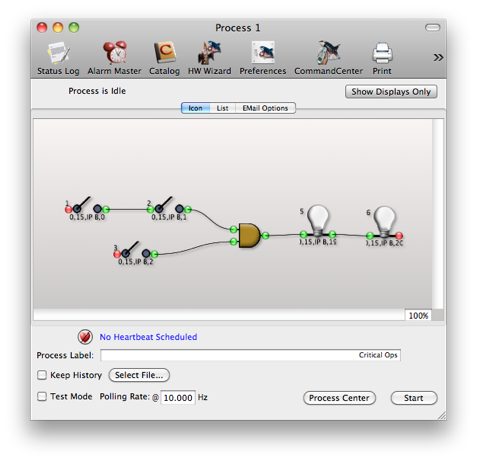Click the Polling Rate input field

(x=178, y=398)
